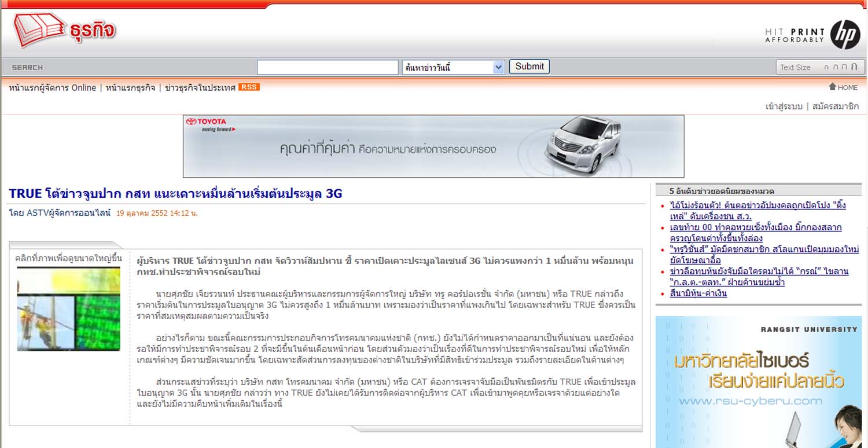Open popular news link เลขท้าย 00
The height and width of the screenshot is (448, 868).
(756, 233)
